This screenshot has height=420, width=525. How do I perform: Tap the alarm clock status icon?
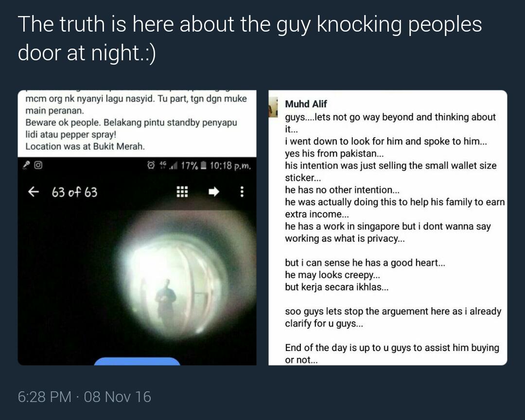151,165
